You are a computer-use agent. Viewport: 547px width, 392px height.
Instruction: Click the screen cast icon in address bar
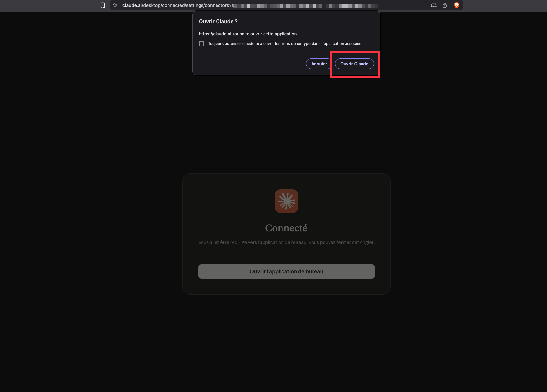[x=434, y=5]
